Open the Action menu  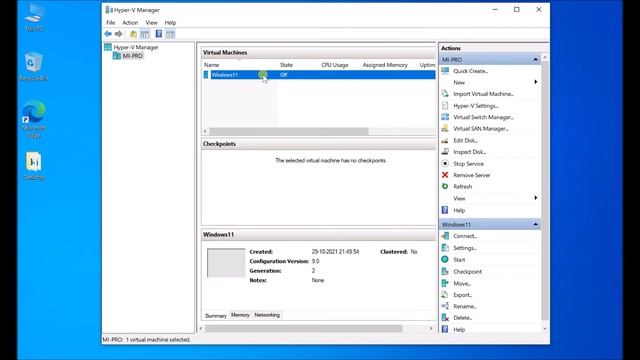(130, 23)
